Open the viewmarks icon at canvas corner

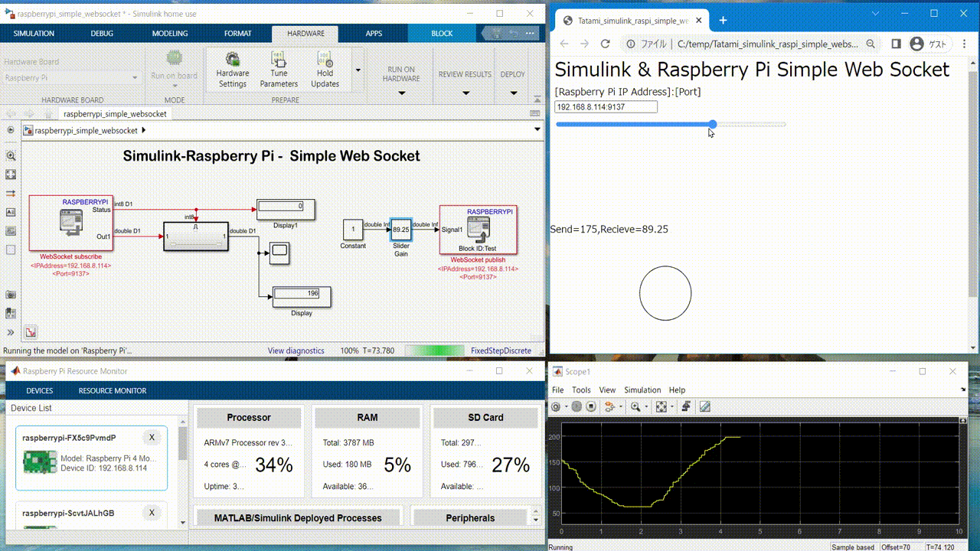(x=31, y=332)
